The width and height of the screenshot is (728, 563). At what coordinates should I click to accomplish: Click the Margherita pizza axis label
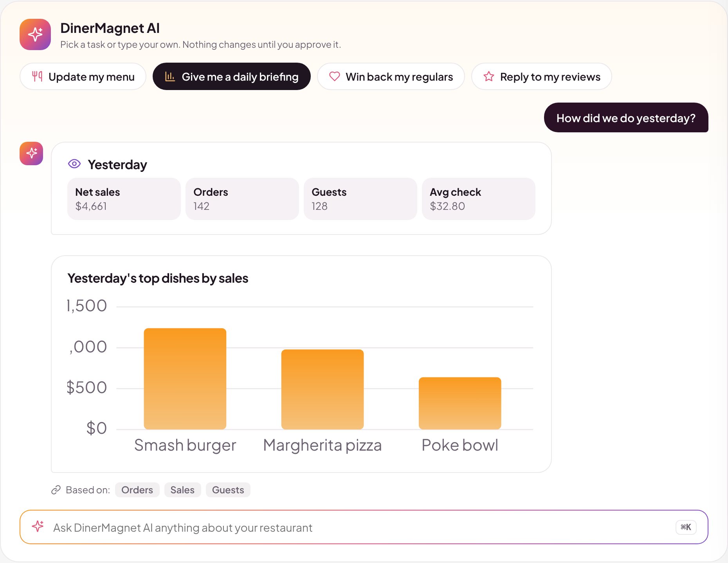point(323,445)
